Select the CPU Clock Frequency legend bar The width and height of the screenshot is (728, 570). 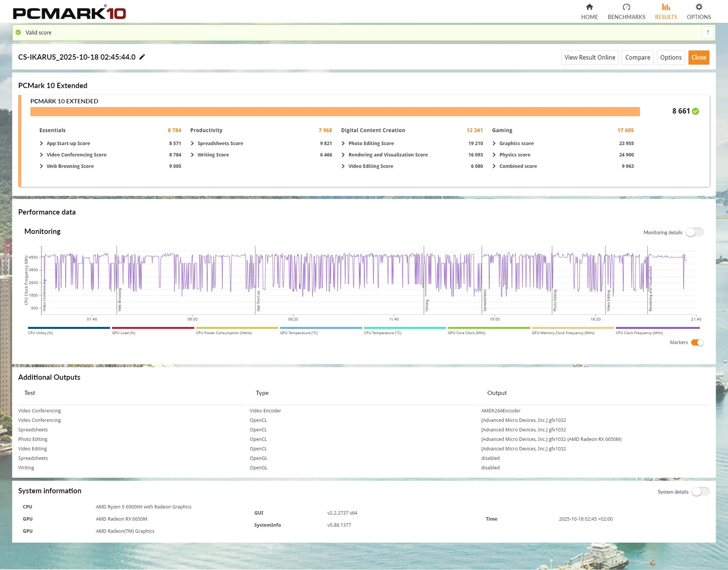[657, 328]
